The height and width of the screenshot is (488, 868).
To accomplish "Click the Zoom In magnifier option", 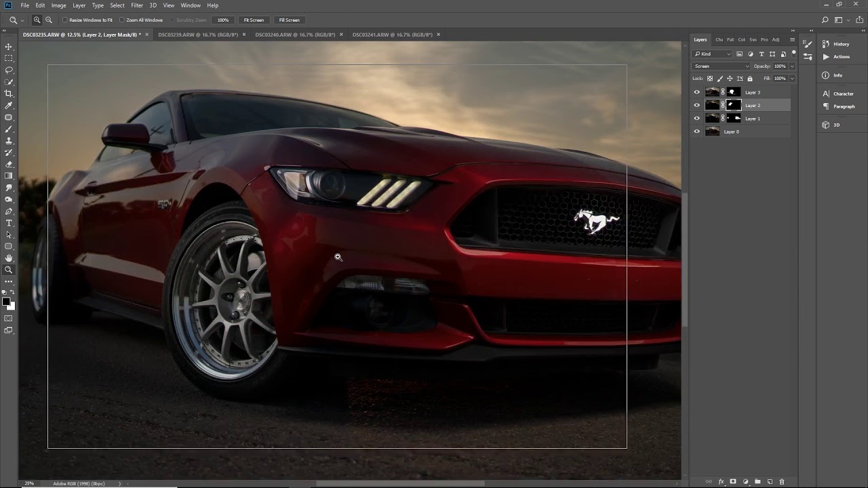I will tap(37, 20).
